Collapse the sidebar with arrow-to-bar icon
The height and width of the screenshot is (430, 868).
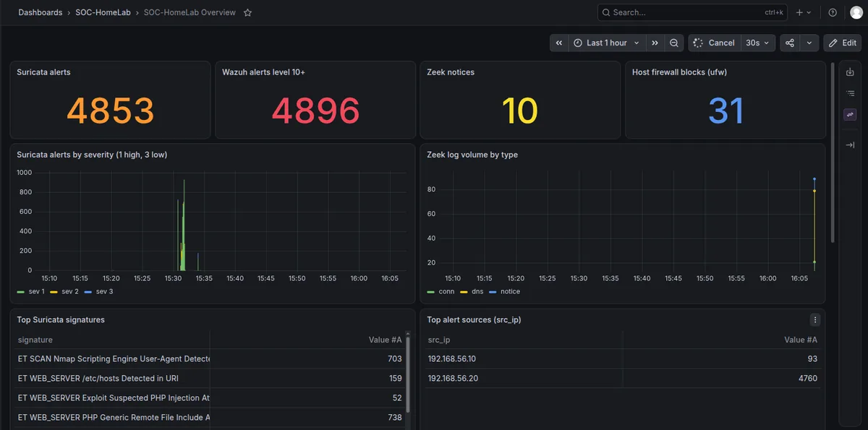[x=850, y=145]
